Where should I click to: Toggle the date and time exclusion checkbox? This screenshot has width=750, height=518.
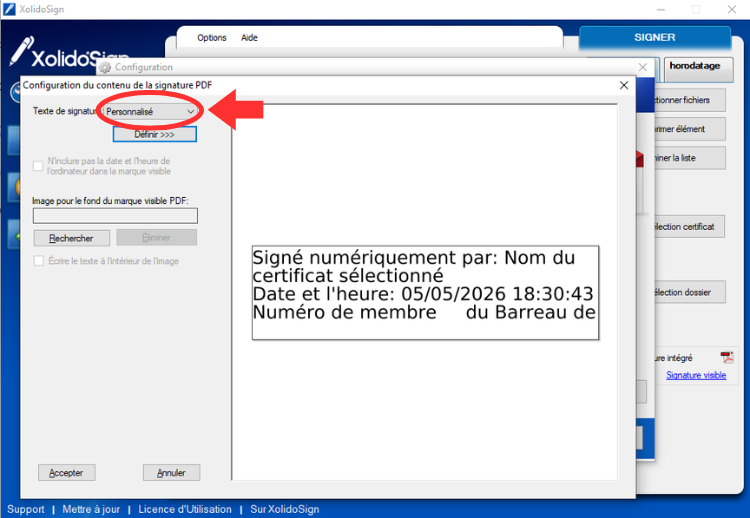click(x=38, y=166)
